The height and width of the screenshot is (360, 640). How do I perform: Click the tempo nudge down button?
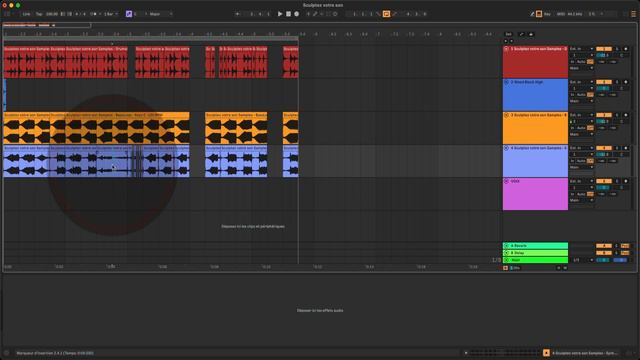point(63,14)
